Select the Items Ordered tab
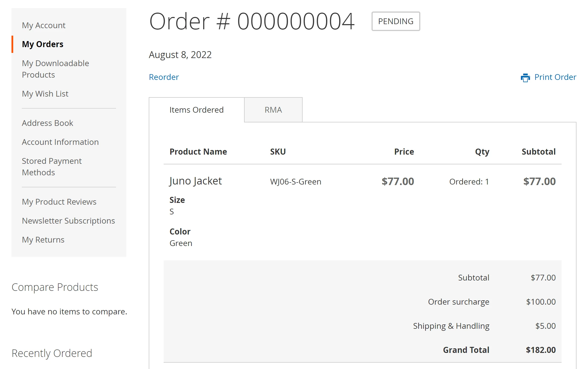 pos(196,110)
